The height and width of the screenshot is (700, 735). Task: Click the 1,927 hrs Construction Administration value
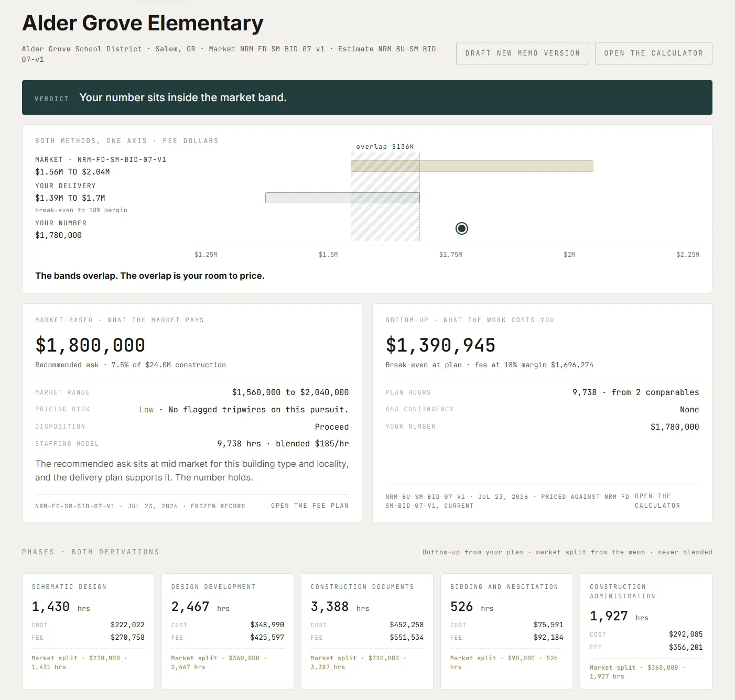(619, 616)
